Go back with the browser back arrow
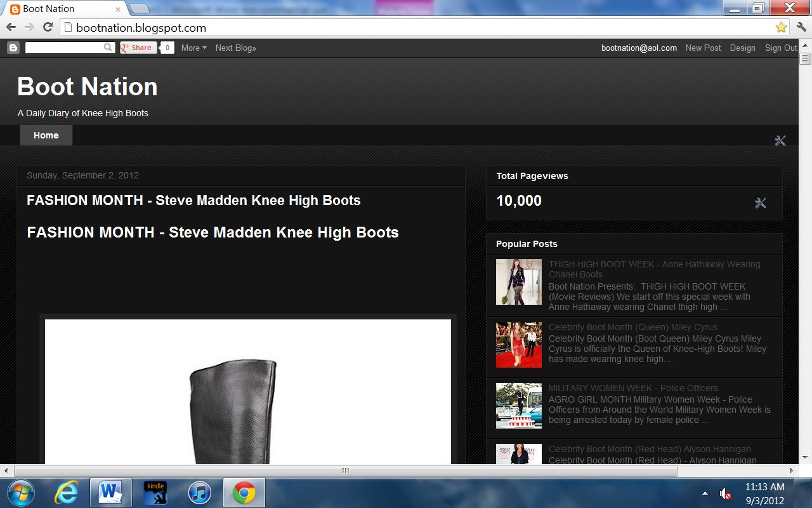The width and height of the screenshot is (812, 508). click(x=11, y=27)
